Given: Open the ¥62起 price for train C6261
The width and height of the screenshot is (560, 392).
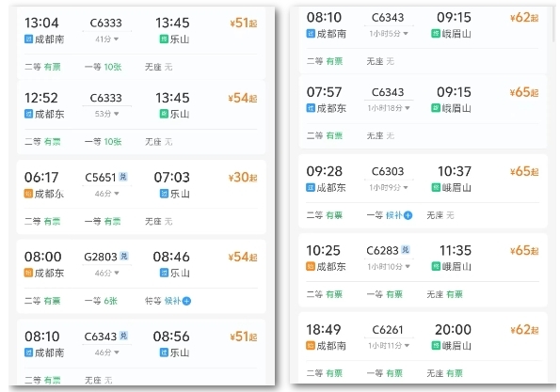Looking at the screenshot, I should coord(524,330).
